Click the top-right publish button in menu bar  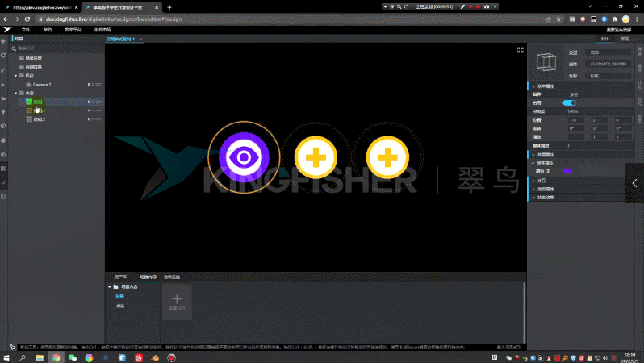click(x=618, y=30)
